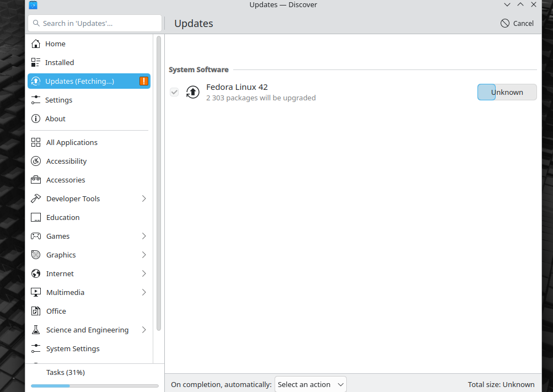This screenshot has width=553, height=392.
Task: Open the Accessories category
Action: click(89, 180)
